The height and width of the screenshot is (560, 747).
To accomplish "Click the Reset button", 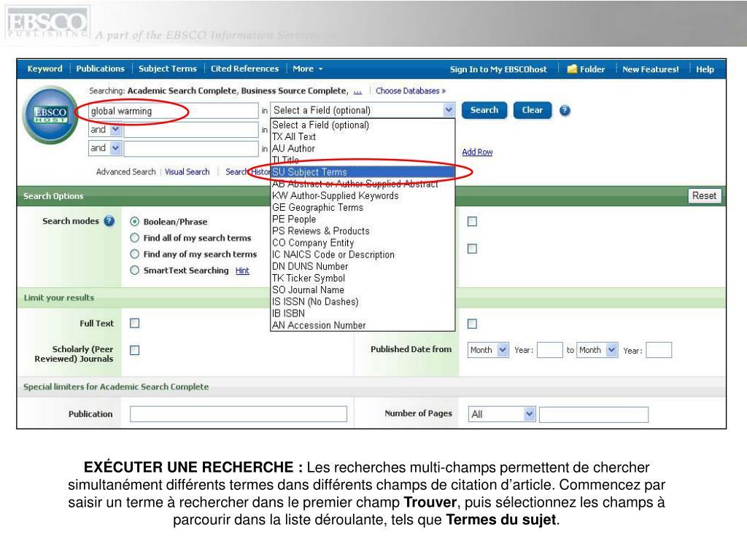I will 704,195.
